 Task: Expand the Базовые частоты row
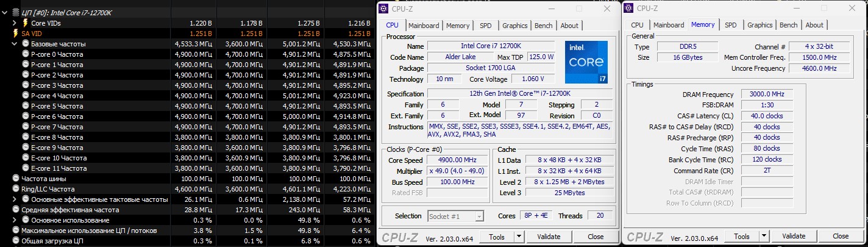pyautogui.click(x=15, y=44)
